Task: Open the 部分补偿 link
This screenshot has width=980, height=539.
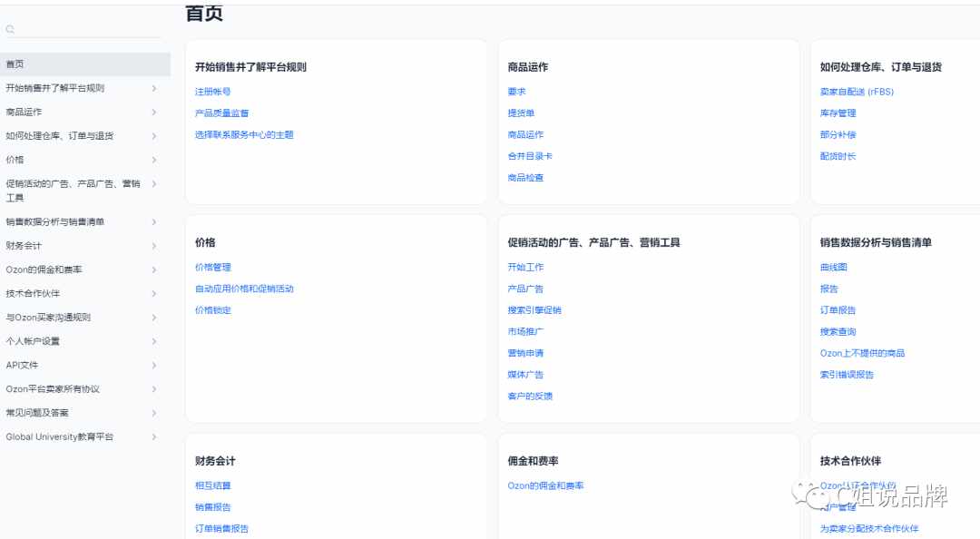Action: point(838,134)
